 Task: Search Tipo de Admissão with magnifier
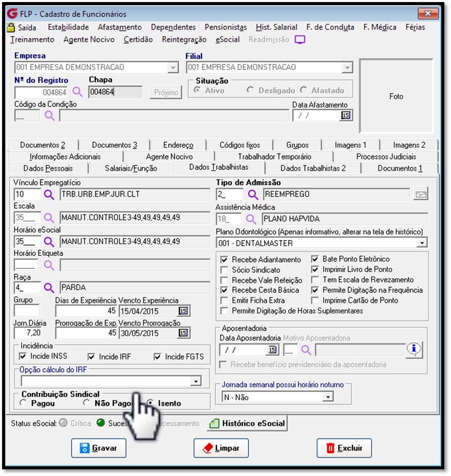tap(253, 194)
